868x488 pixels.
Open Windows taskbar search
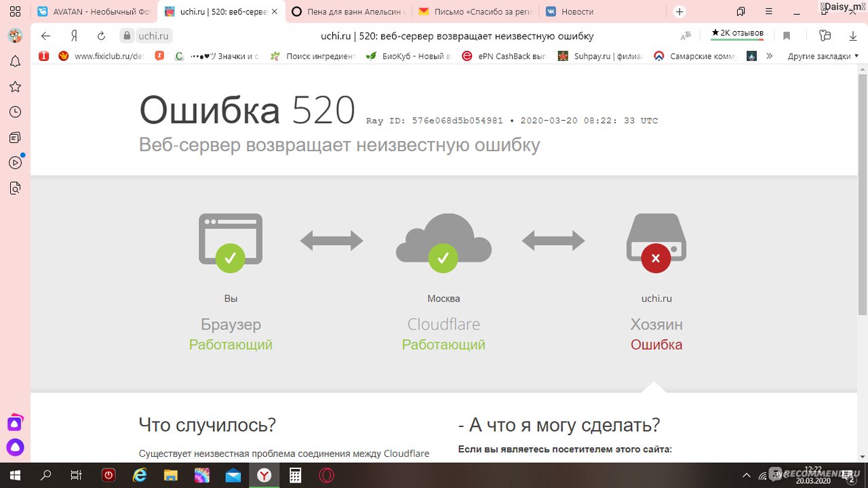click(x=46, y=475)
